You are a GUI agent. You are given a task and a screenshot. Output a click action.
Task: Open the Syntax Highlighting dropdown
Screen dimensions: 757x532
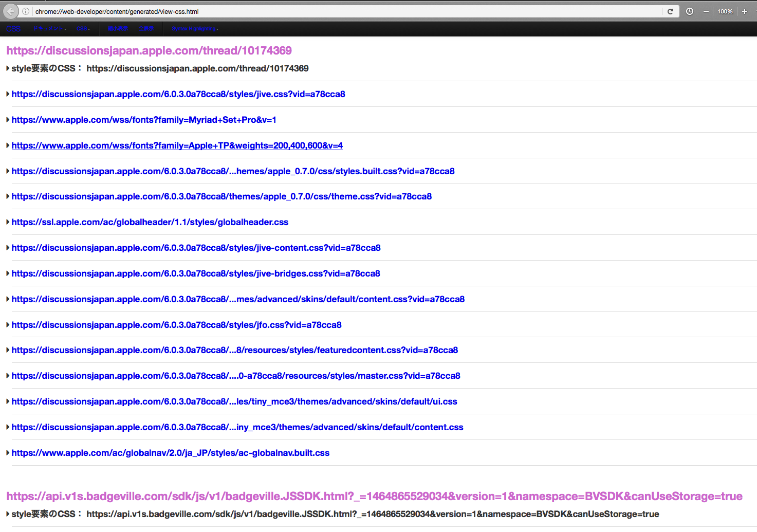pos(195,29)
